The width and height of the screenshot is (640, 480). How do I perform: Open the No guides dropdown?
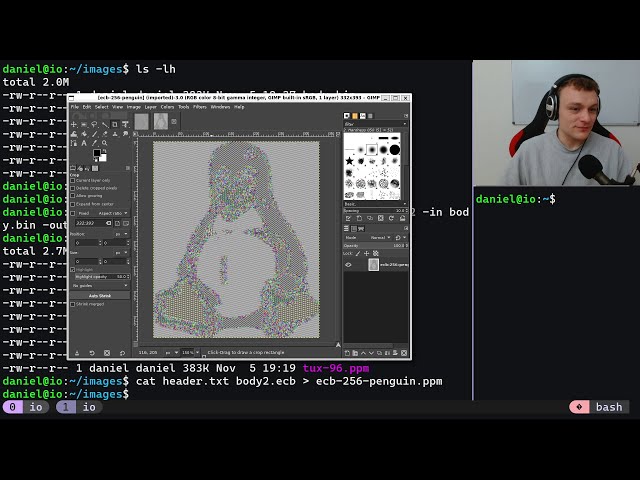[x=100, y=286]
